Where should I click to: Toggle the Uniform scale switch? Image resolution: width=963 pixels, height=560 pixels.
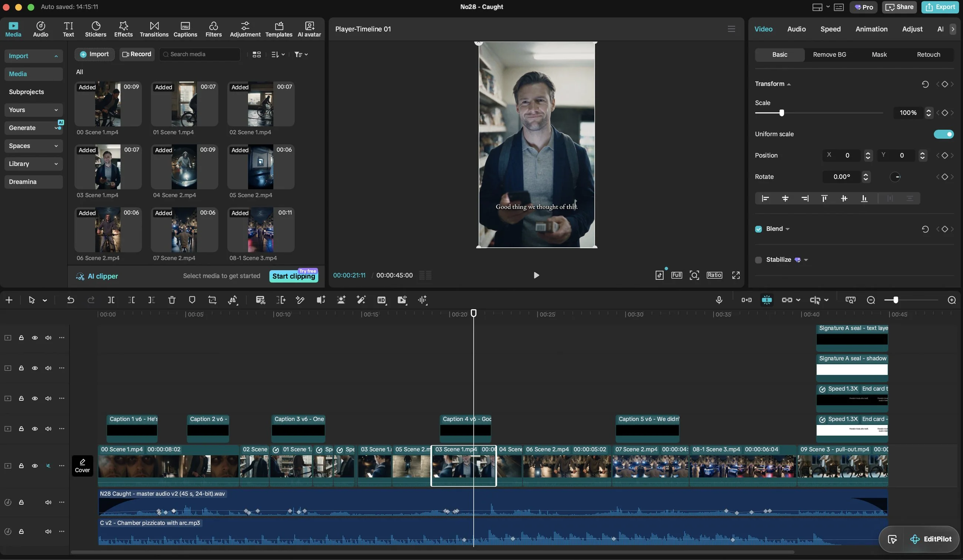point(943,134)
